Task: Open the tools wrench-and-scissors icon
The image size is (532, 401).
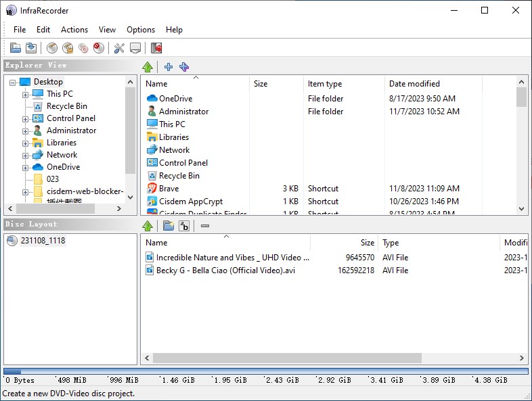Action: click(119, 48)
